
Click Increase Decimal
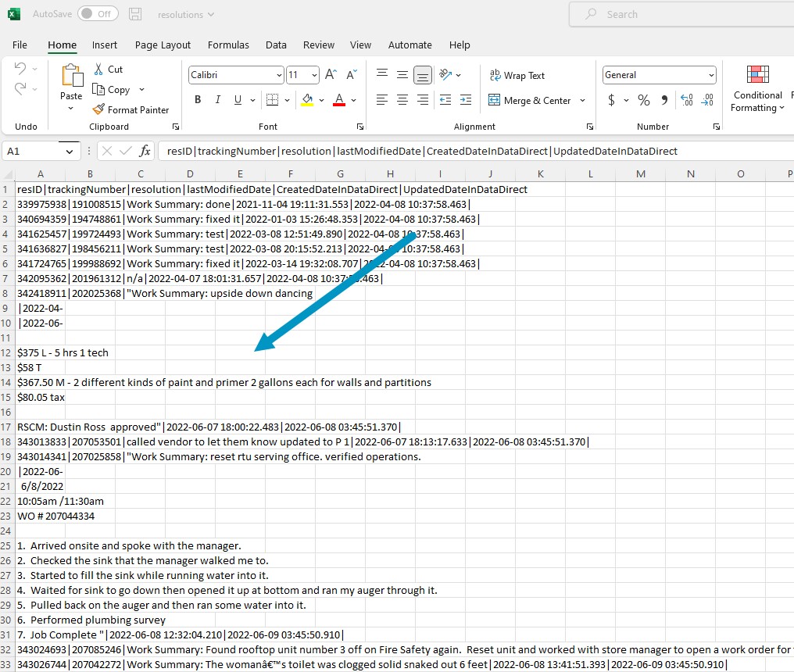coord(686,100)
